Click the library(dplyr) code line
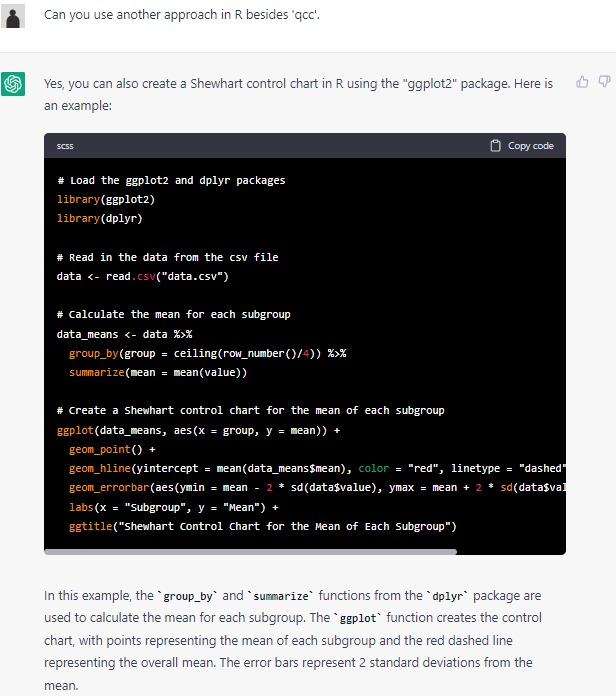 (98, 218)
